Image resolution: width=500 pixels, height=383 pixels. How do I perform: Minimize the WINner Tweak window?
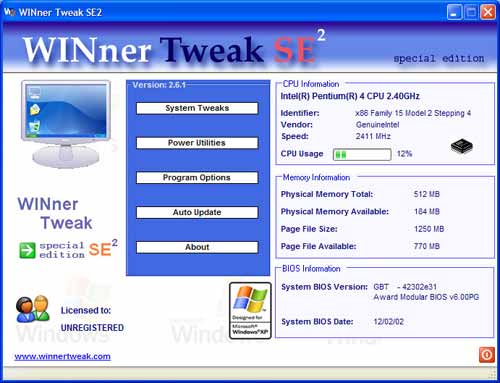point(454,13)
